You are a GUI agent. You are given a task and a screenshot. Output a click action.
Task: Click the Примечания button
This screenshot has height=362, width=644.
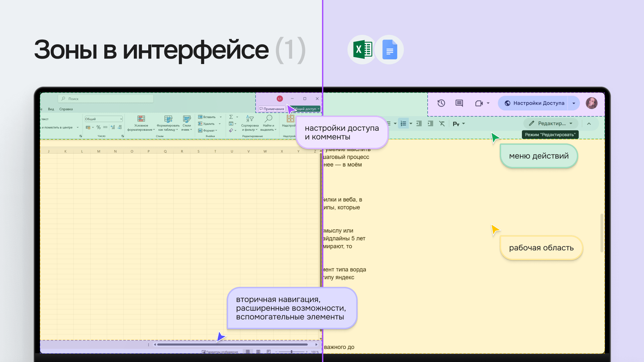click(x=272, y=109)
